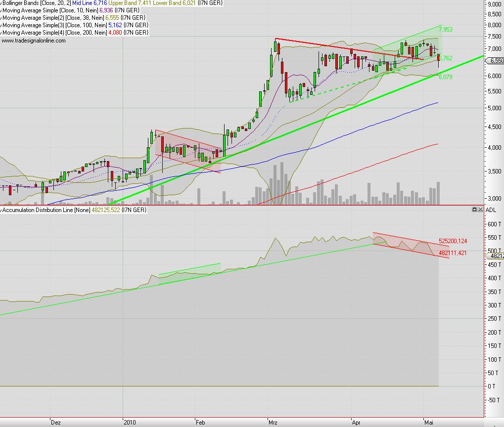504x427 pixels.
Task: Click the green 6,762 channel label
Action: tap(446, 58)
